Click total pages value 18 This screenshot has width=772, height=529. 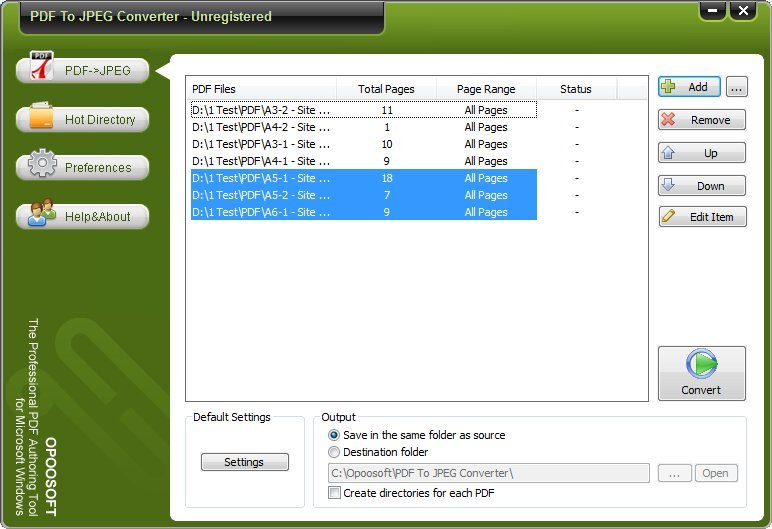(x=387, y=178)
